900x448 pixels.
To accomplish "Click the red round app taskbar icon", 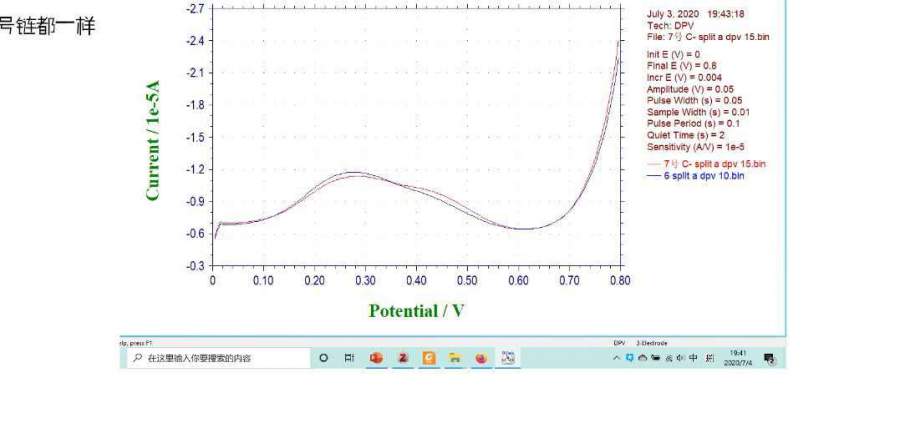I will click(480, 358).
